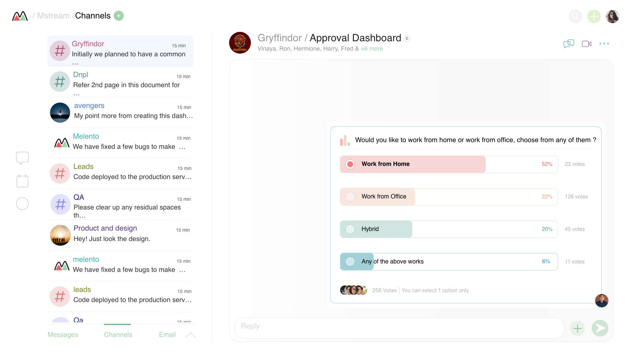Switch to Email tab
This screenshot has width=644, height=362.
click(x=167, y=335)
